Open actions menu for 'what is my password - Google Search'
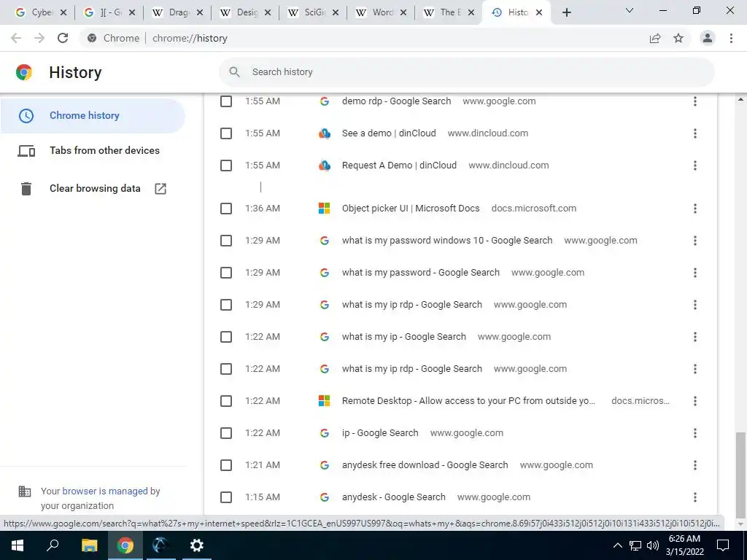The image size is (747, 560). pyautogui.click(x=695, y=273)
